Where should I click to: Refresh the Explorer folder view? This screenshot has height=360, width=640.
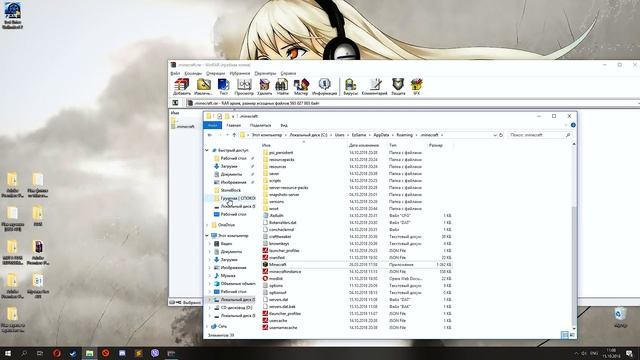click(x=501, y=135)
